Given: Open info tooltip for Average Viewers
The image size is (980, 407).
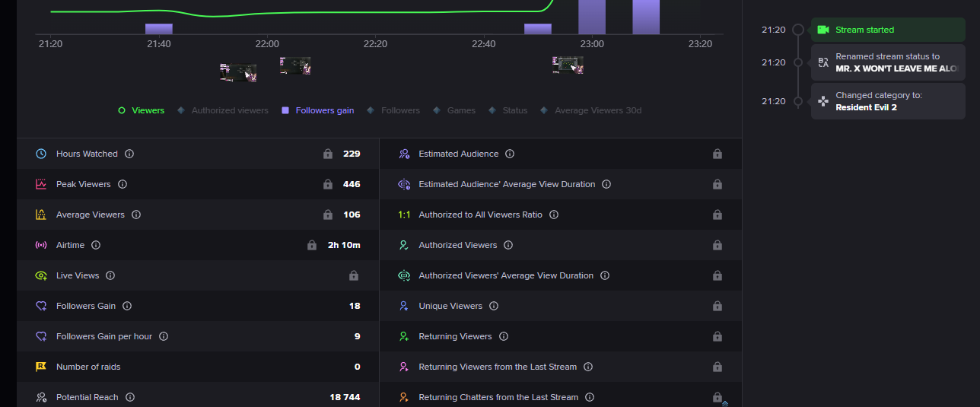Looking at the screenshot, I should coord(136,215).
